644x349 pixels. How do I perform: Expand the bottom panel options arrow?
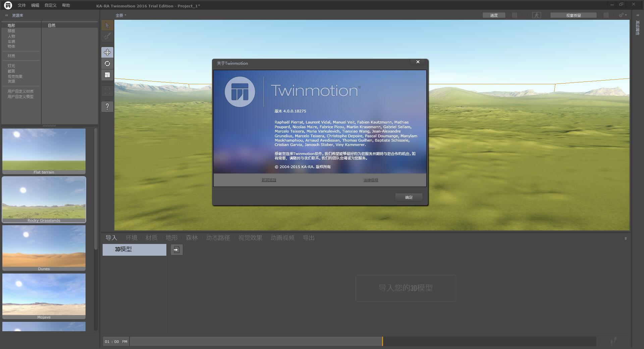pos(626,239)
